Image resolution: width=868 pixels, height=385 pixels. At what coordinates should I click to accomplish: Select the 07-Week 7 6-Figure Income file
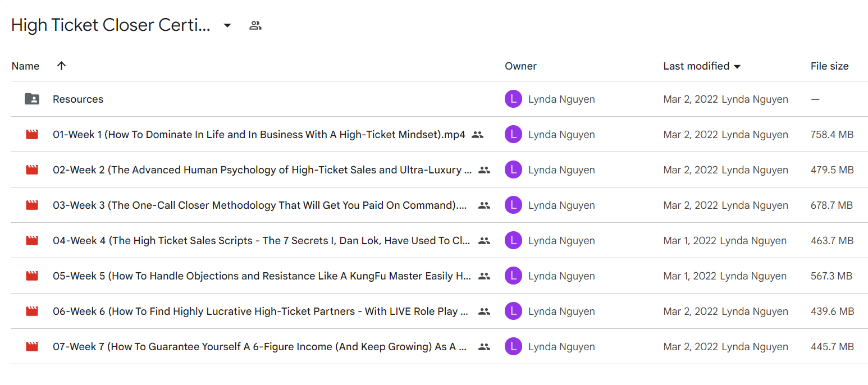(261, 347)
